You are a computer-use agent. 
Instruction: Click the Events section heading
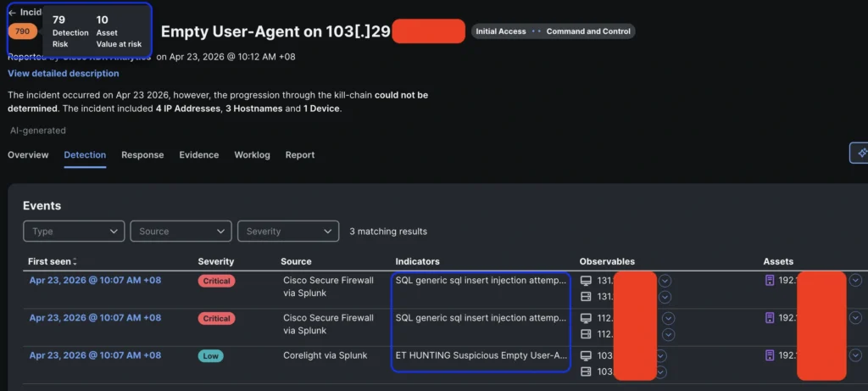[42, 206]
